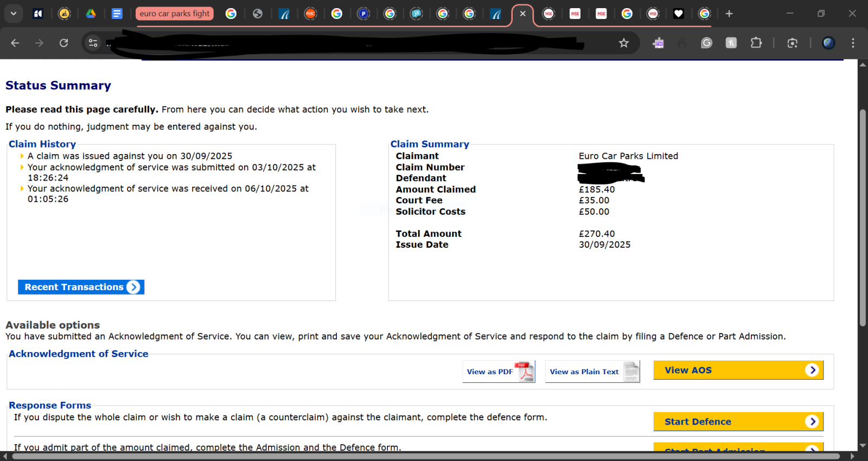Open View as Plain Text option
The image size is (868, 461).
point(592,372)
